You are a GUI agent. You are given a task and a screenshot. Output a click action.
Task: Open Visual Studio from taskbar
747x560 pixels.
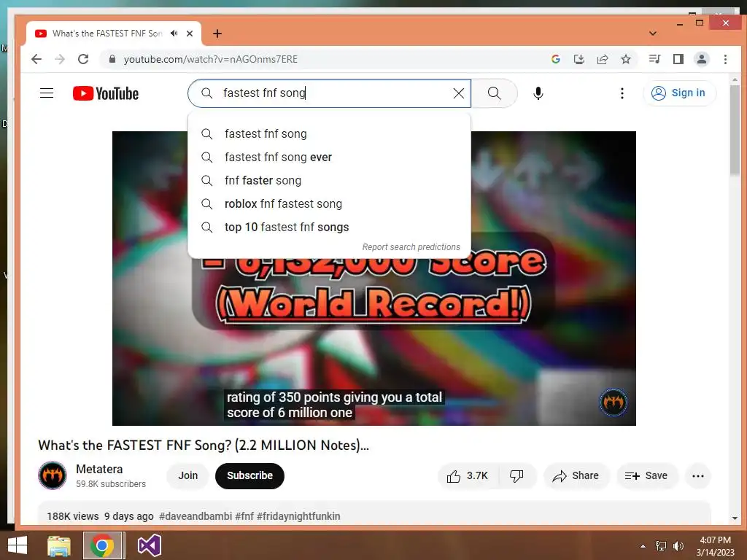pyautogui.click(x=149, y=545)
